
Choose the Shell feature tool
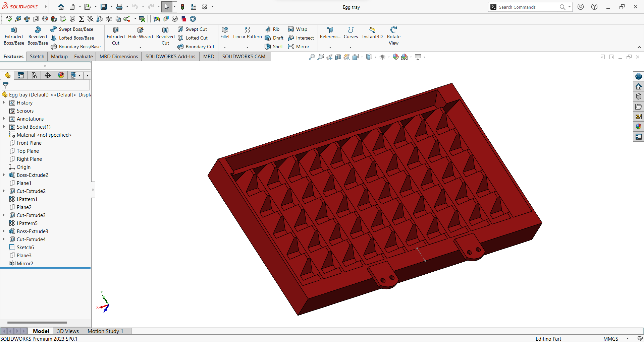tap(274, 47)
